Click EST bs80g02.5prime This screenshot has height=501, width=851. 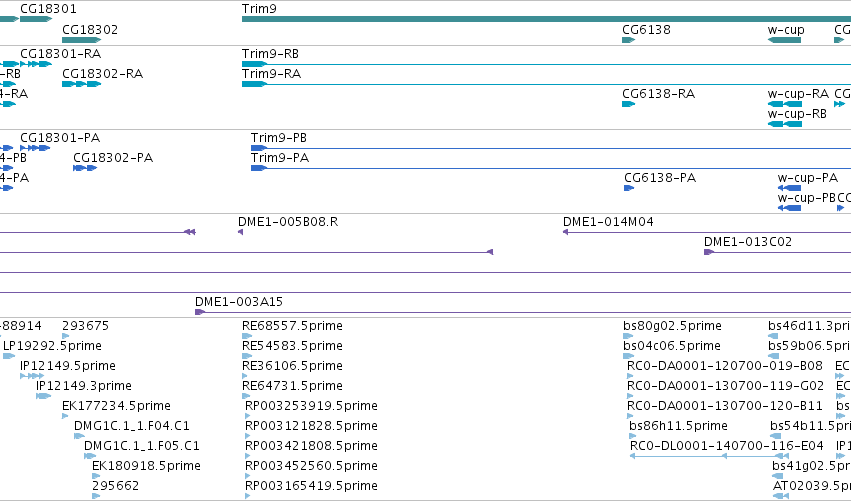672,326
